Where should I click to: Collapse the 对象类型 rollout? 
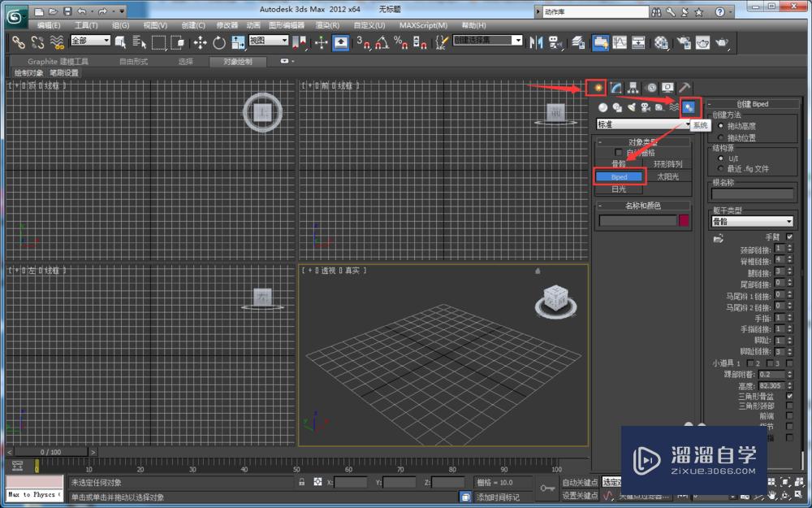tap(643, 141)
